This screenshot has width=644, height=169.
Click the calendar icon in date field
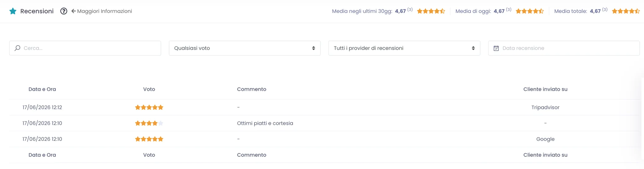point(496,48)
